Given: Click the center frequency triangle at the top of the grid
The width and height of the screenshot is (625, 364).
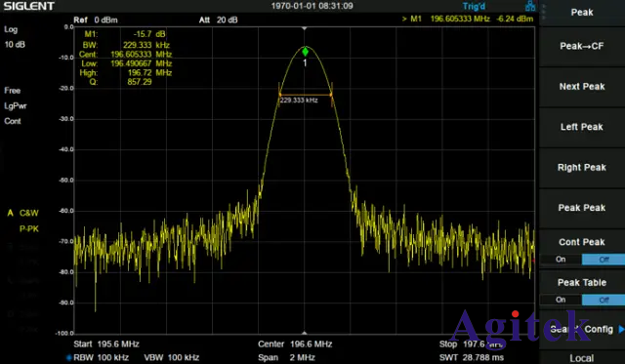Looking at the screenshot, I should coord(305,28).
